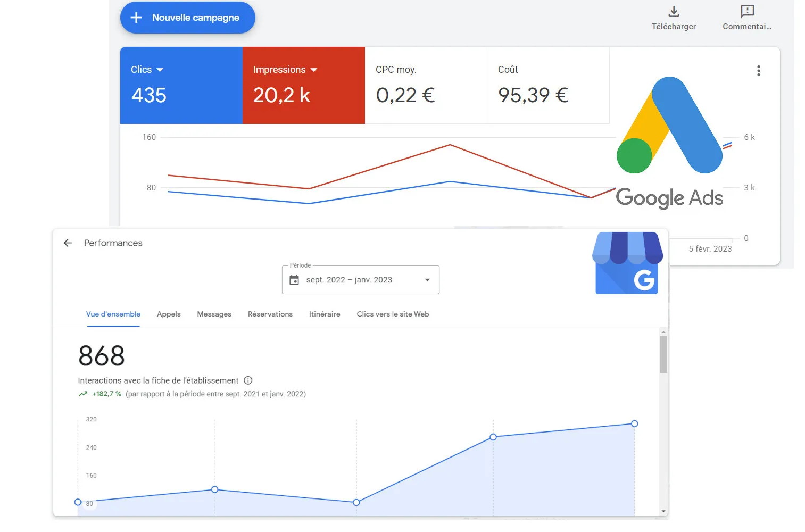Select the CPC moy. metric tile
Viewport: 805px width, 532px height.
[x=426, y=85]
